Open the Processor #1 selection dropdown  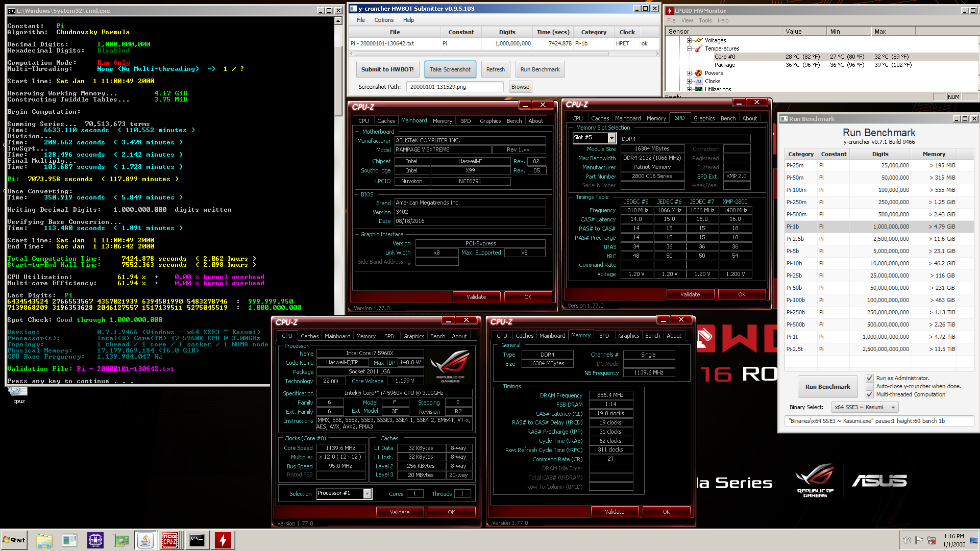point(367,493)
